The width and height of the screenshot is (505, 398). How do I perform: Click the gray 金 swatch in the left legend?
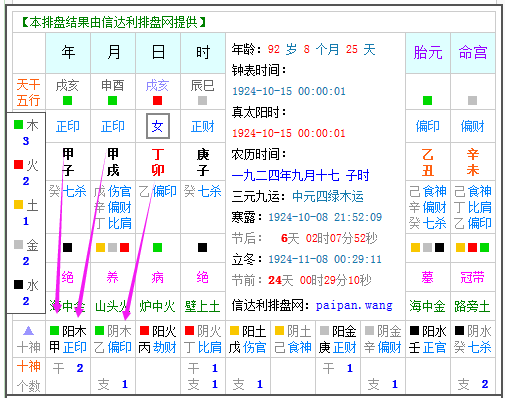pos(19,245)
